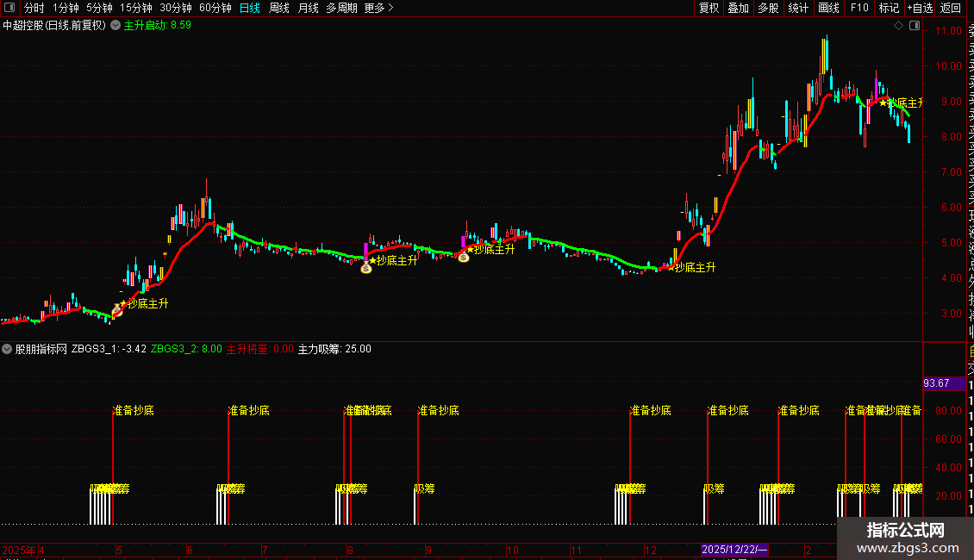Switch to 分时 view
This screenshot has height=560, width=974.
pos(34,8)
